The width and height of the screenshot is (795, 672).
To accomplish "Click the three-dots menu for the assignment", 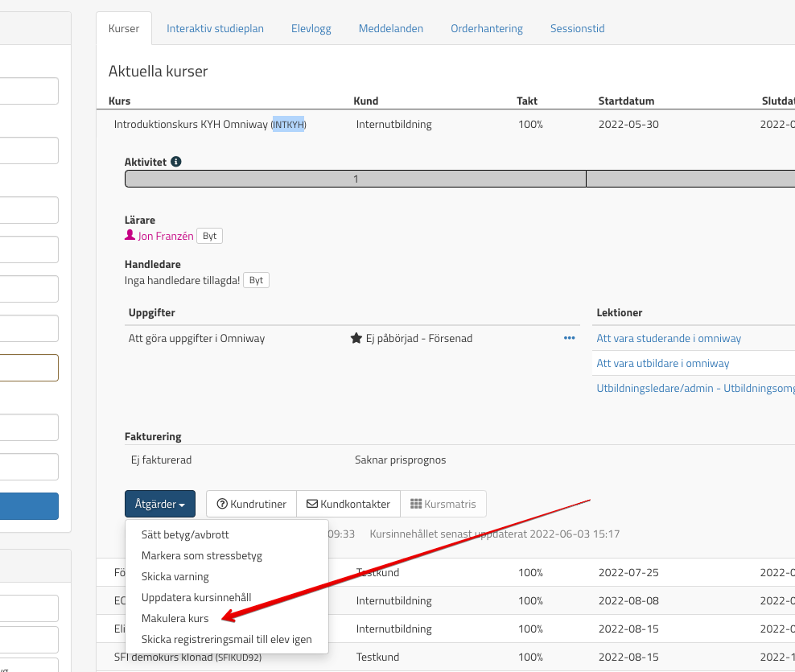I will click(570, 338).
